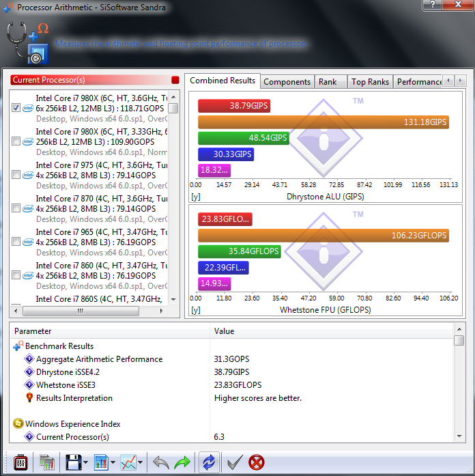Click the tab strip right scroll arrow

pos(460,81)
